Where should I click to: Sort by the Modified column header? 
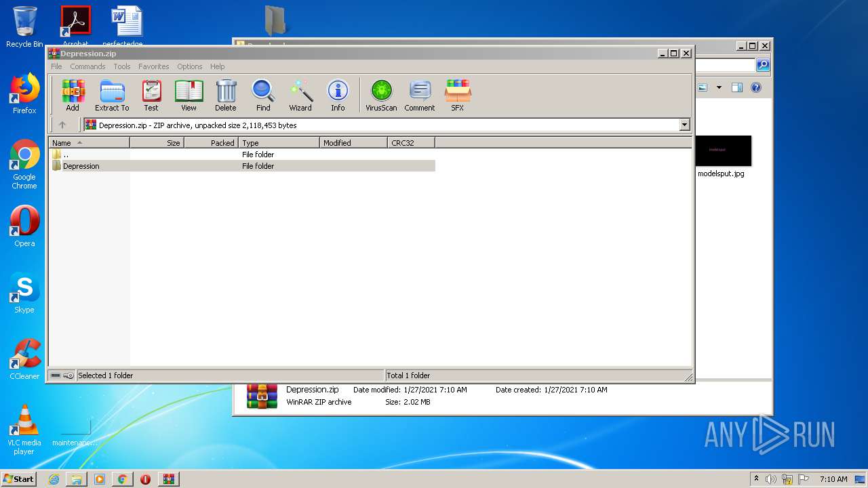[x=353, y=143]
